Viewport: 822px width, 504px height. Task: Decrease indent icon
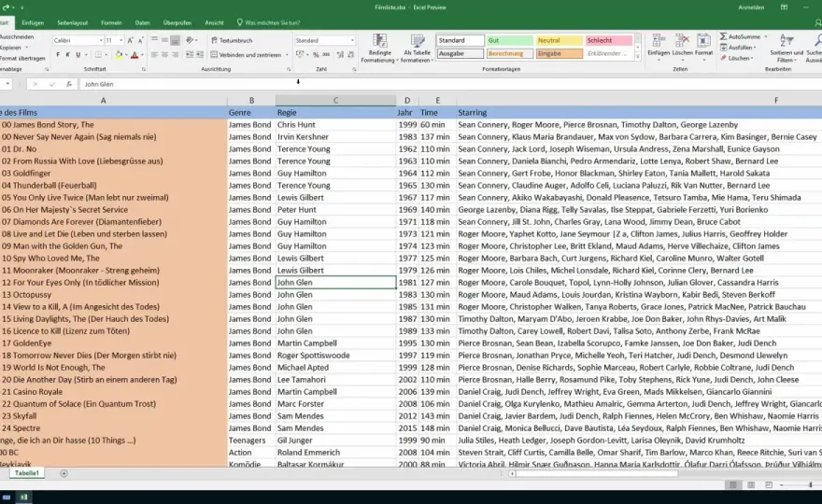pos(190,55)
